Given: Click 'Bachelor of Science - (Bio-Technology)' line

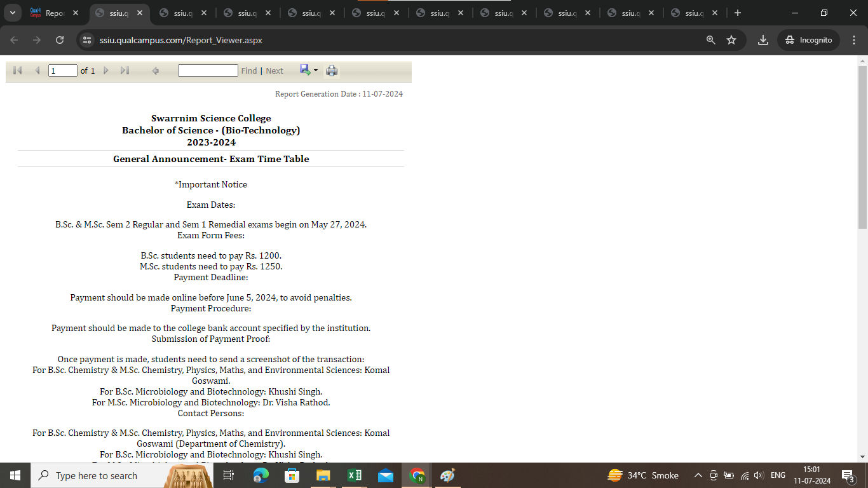Looking at the screenshot, I should tap(211, 130).
